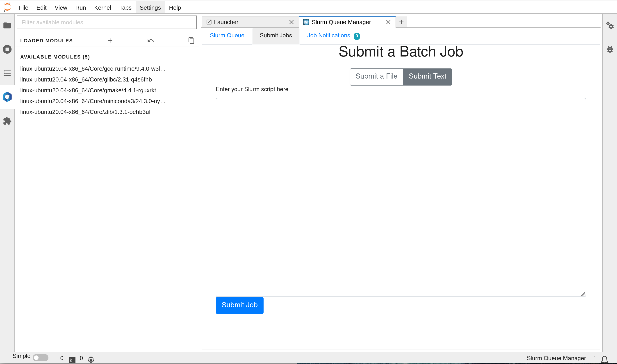Toggle the Simple mode switch
This screenshot has height=364, width=617.
click(x=40, y=357)
